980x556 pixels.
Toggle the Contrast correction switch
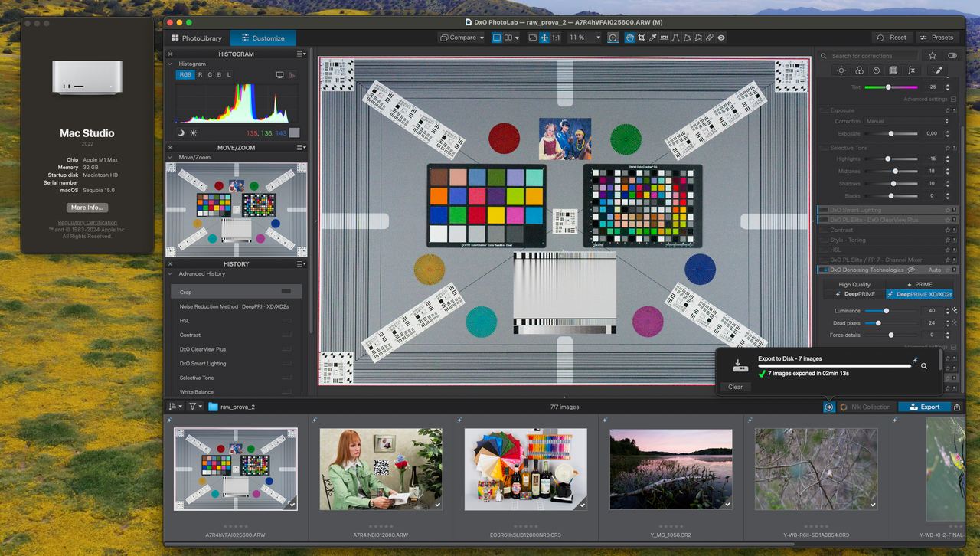pyautogui.click(x=824, y=230)
